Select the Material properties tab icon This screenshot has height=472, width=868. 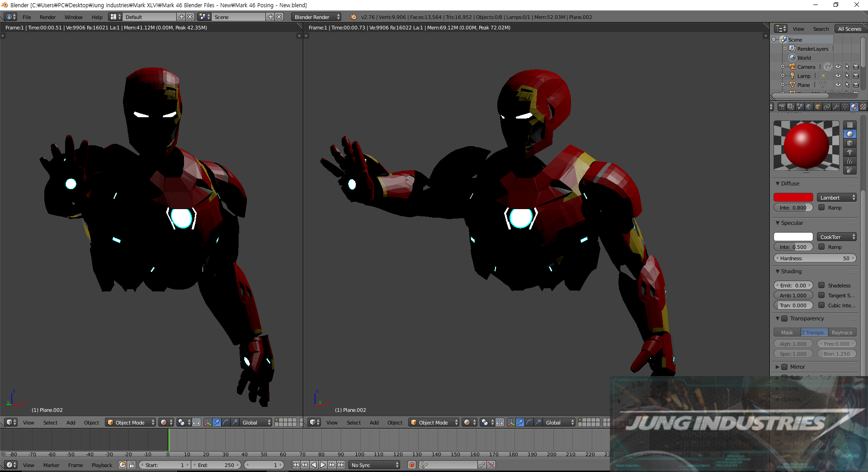(x=854, y=107)
